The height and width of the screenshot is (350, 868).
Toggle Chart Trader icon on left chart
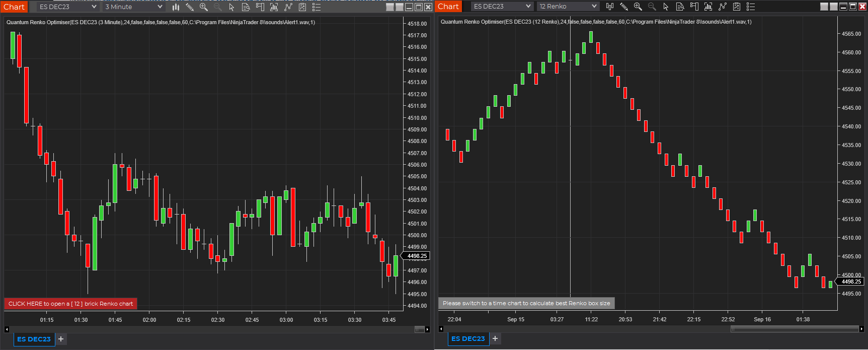260,7
